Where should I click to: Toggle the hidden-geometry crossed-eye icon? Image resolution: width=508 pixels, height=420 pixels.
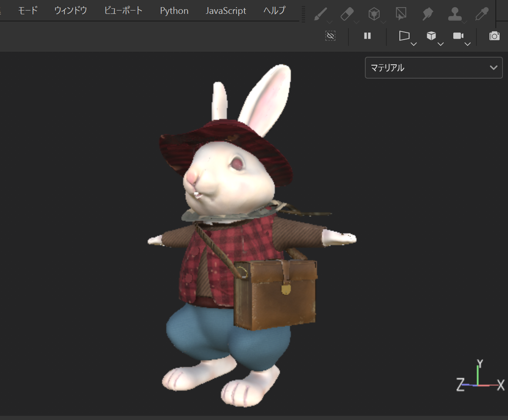[x=331, y=36]
